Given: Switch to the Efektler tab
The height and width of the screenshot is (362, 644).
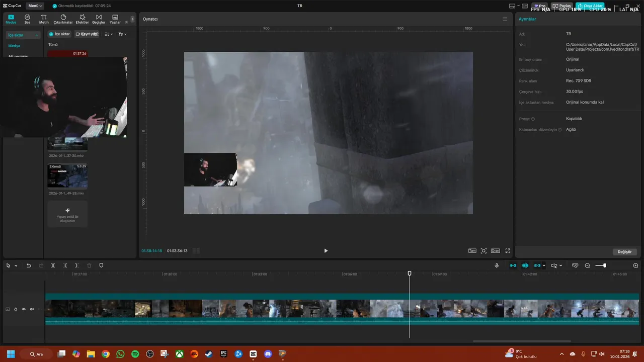Looking at the screenshot, I should click(82, 19).
